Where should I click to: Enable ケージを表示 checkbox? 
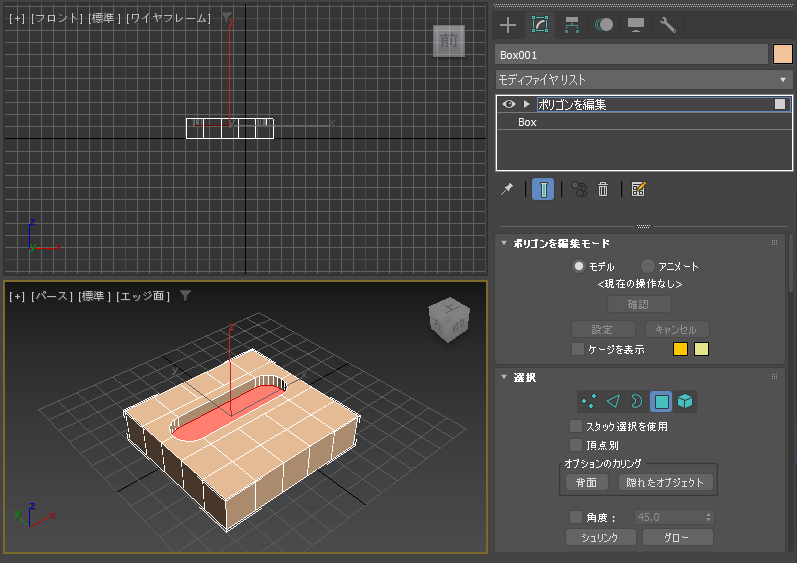577,350
